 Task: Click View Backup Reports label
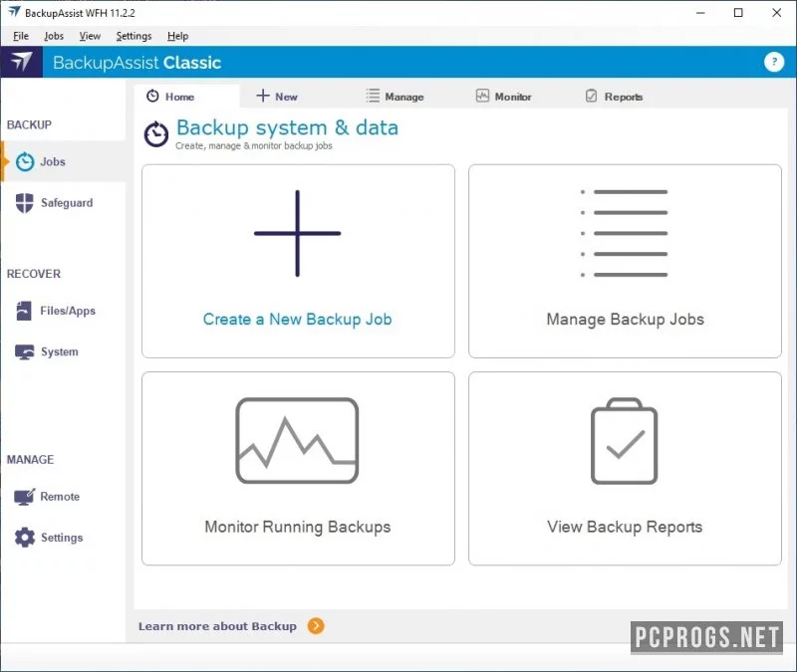click(x=625, y=527)
